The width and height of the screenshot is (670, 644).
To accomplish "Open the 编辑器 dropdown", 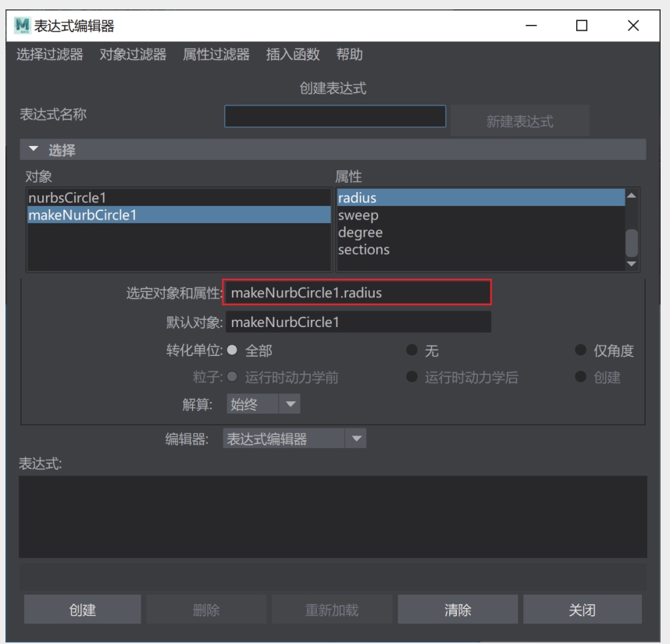I will pos(294,439).
